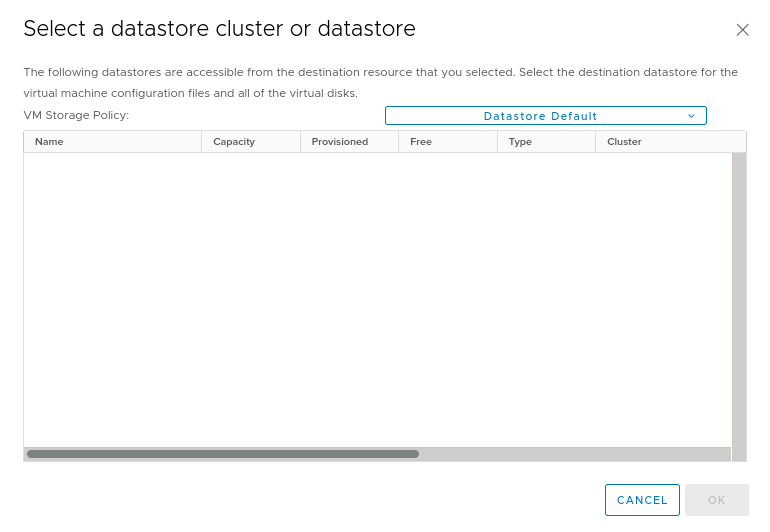Viewport: 770px width, 532px height.
Task: Click the vertical scrollbar track
Action: point(739,300)
